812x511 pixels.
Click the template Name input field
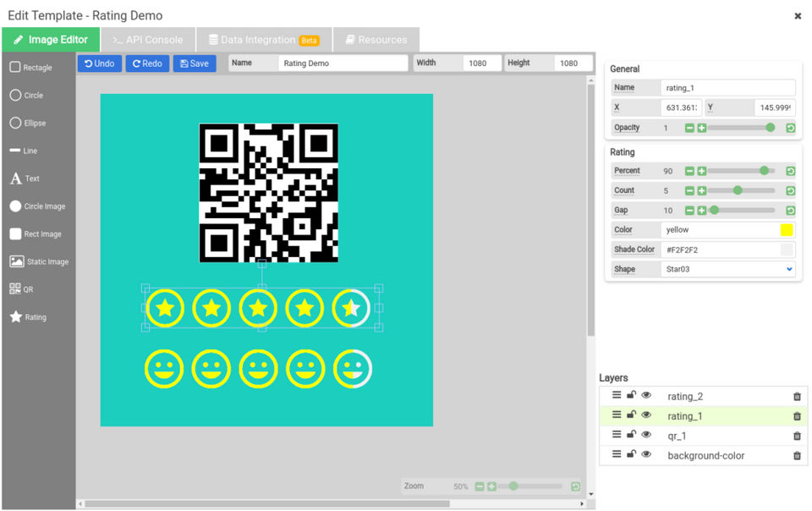click(x=343, y=63)
